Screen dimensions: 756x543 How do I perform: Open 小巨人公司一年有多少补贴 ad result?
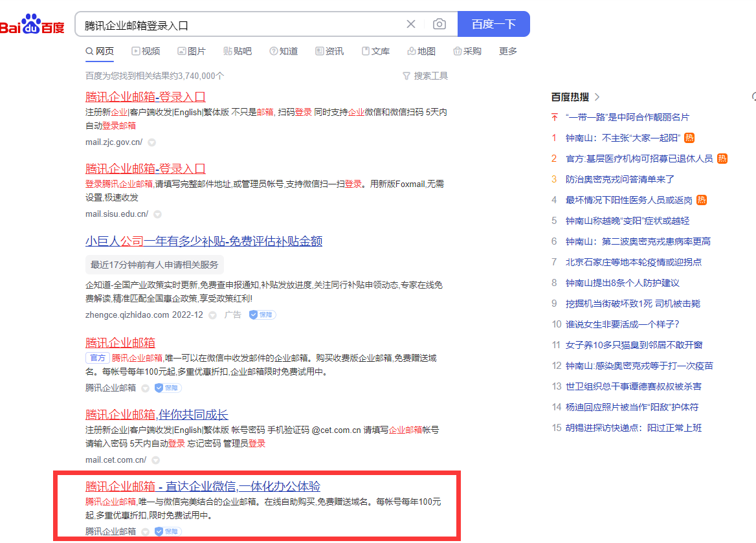coord(204,241)
